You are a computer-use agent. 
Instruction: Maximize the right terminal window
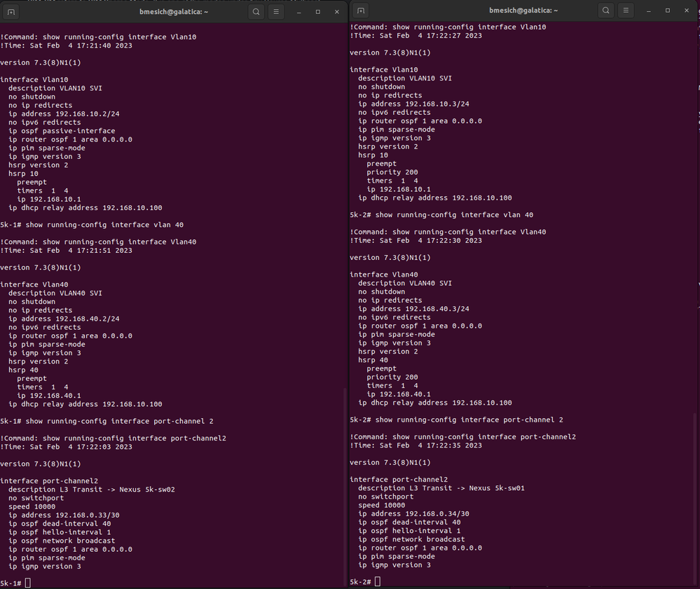(667, 11)
